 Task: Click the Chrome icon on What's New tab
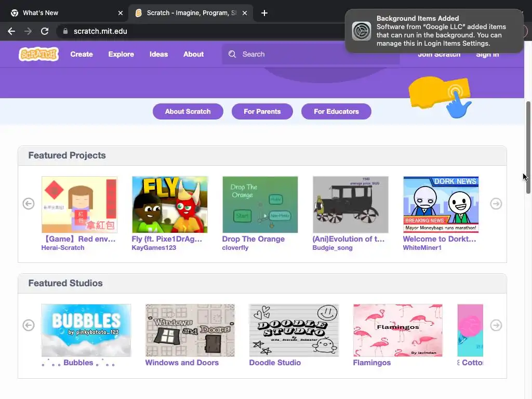(x=14, y=13)
